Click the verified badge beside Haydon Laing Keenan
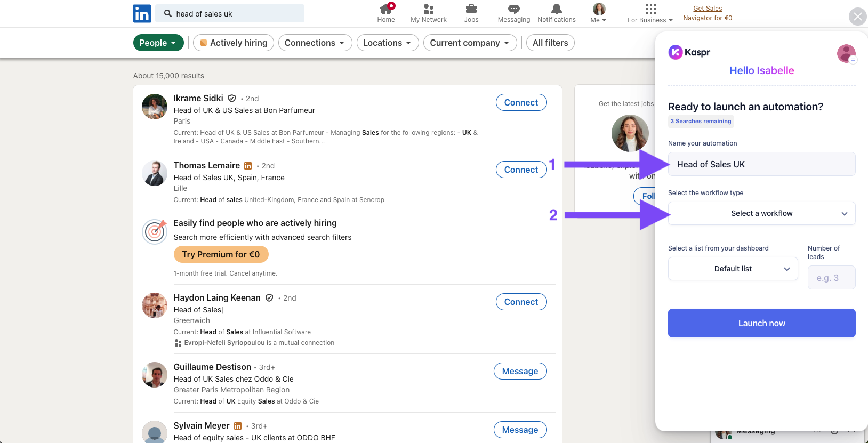Screen dimensions: 868x443 (269, 298)
